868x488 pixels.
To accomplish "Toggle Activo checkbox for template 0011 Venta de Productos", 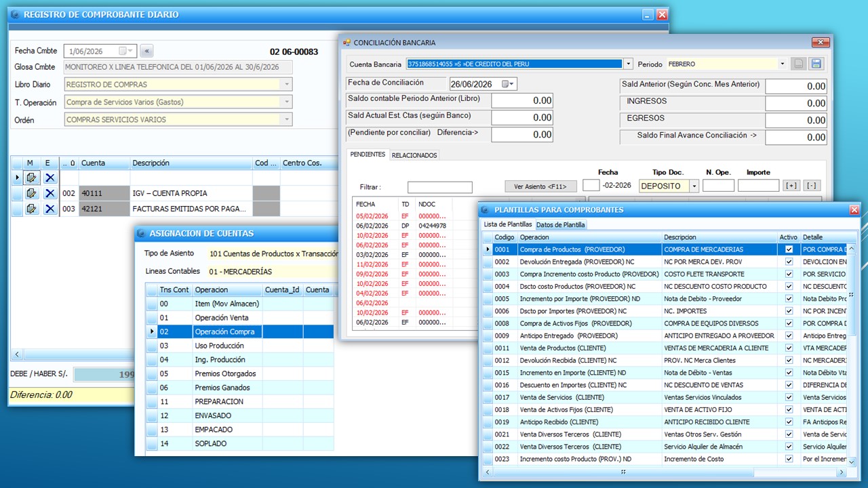I will (789, 348).
